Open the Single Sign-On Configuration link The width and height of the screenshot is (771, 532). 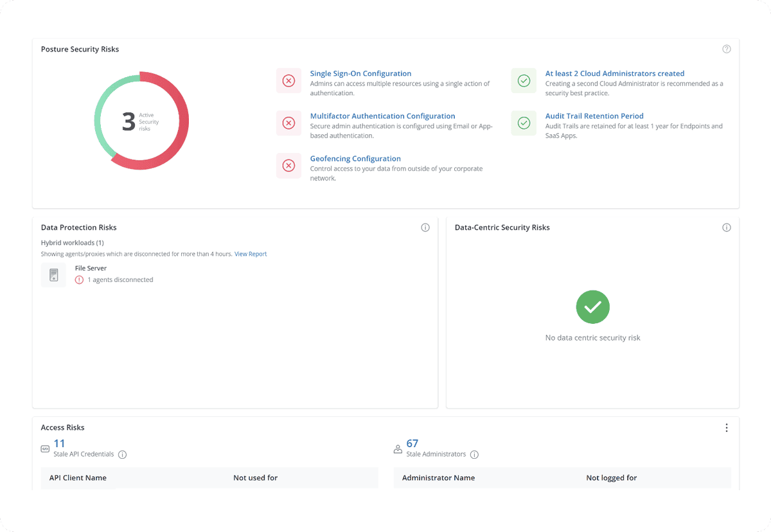coord(360,73)
